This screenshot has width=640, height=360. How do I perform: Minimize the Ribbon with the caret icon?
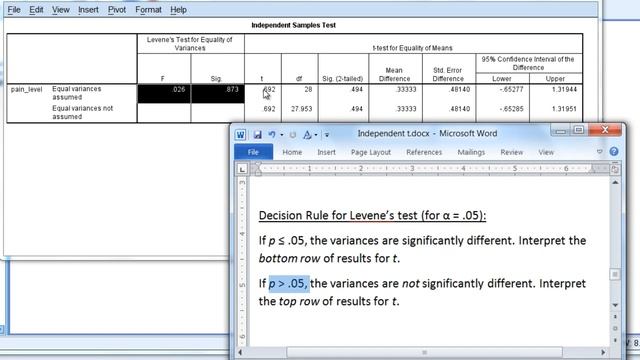click(600, 152)
